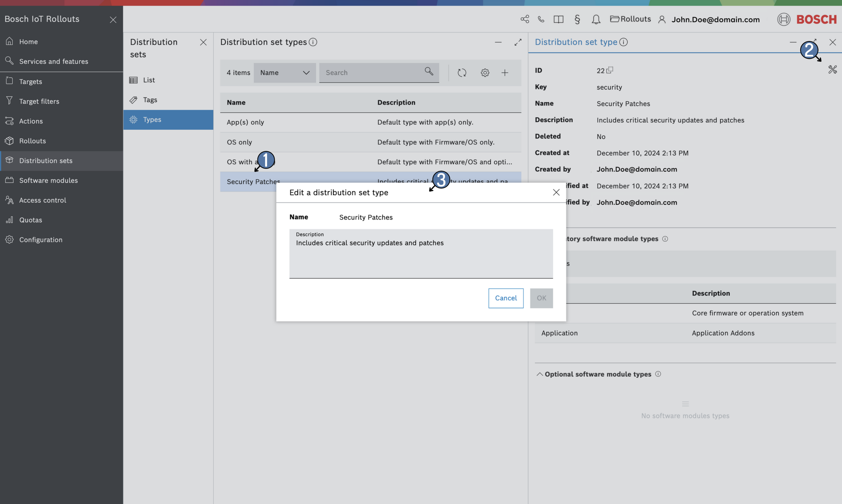Click into the Search input field
Image resolution: width=842 pixels, height=504 pixels.
click(x=379, y=73)
